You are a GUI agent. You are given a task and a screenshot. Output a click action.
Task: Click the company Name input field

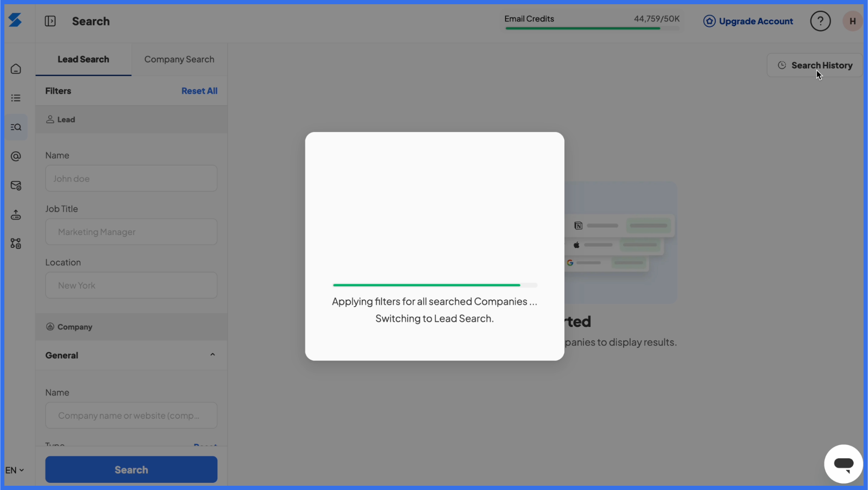coord(131,415)
